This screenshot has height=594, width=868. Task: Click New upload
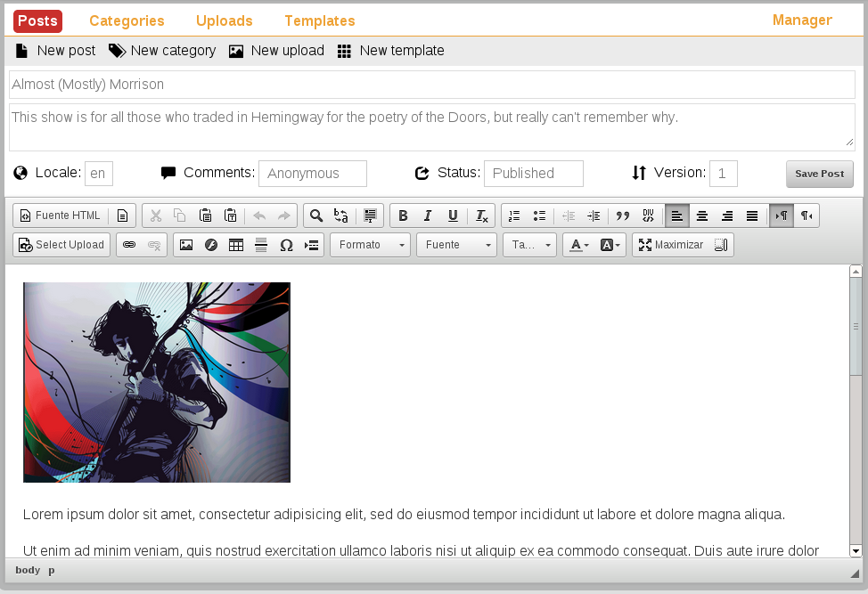[277, 51]
